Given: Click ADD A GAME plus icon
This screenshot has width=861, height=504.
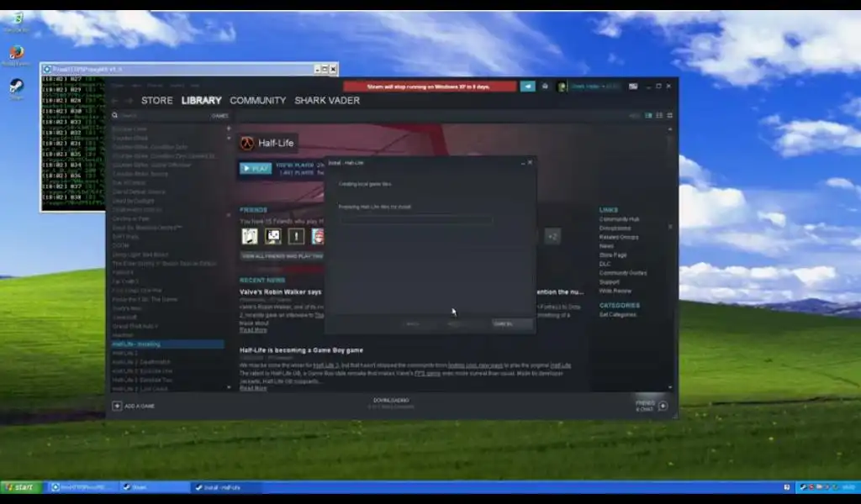Looking at the screenshot, I should 117,406.
